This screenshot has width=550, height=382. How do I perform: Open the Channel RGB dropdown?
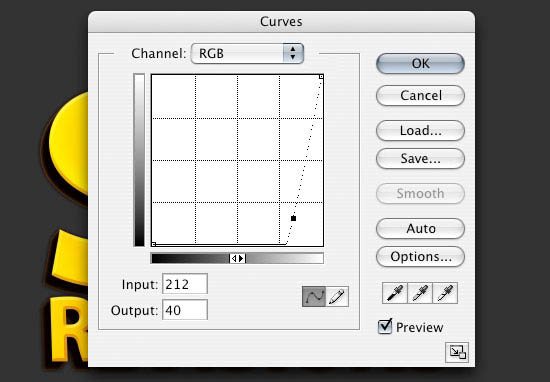pos(247,54)
